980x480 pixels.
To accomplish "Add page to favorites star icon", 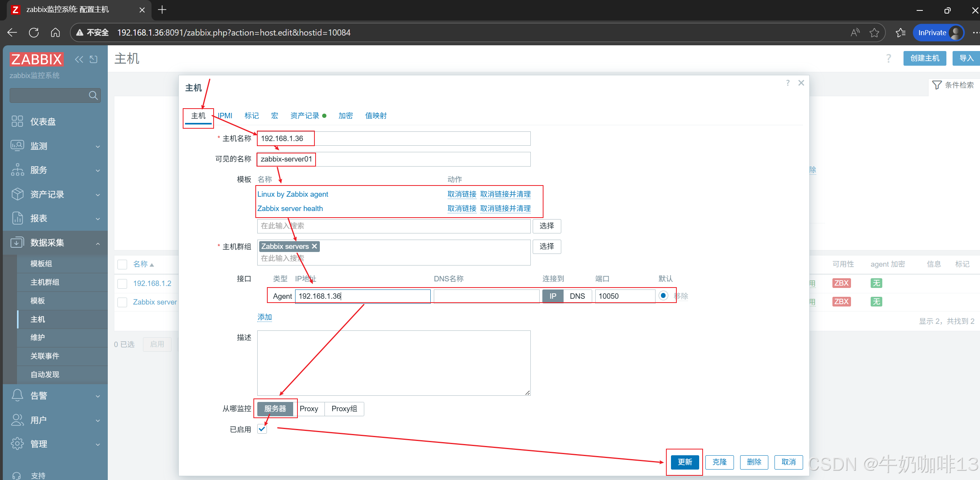I will pyautogui.click(x=874, y=32).
